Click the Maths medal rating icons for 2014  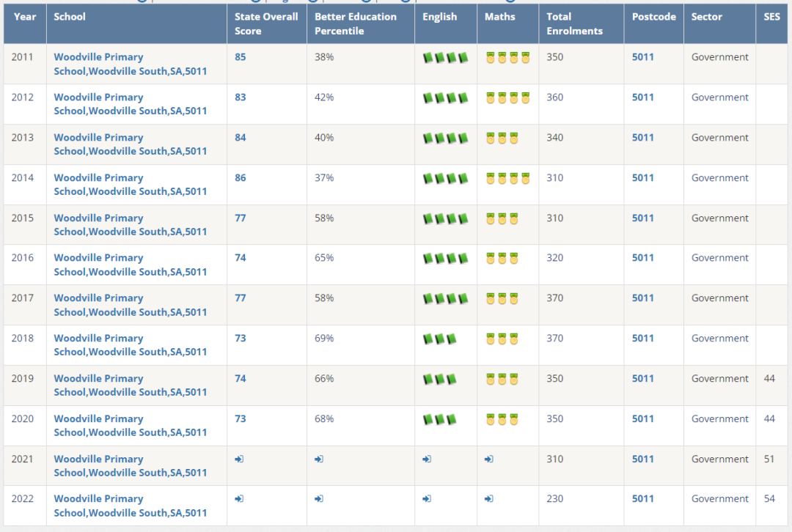tap(507, 178)
